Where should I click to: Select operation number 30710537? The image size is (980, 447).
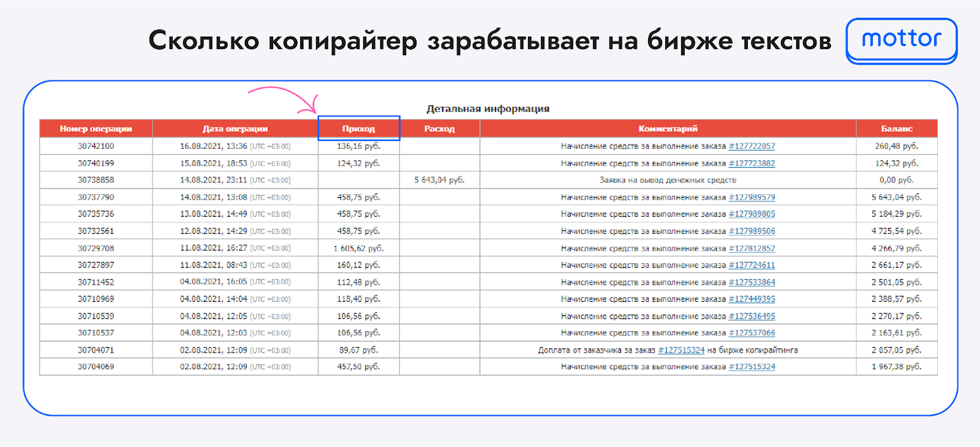pos(96,333)
